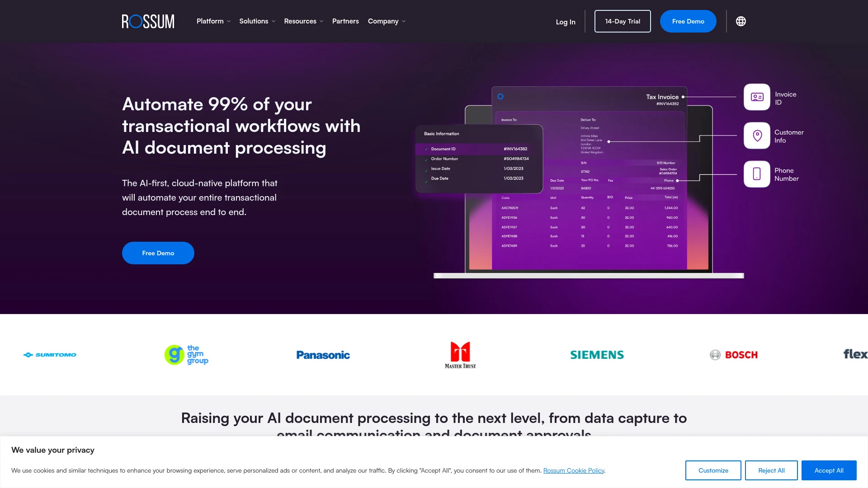Viewport: 868px width, 488px height.
Task: Click the Siemens company logo
Action: (x=597, y=355)
